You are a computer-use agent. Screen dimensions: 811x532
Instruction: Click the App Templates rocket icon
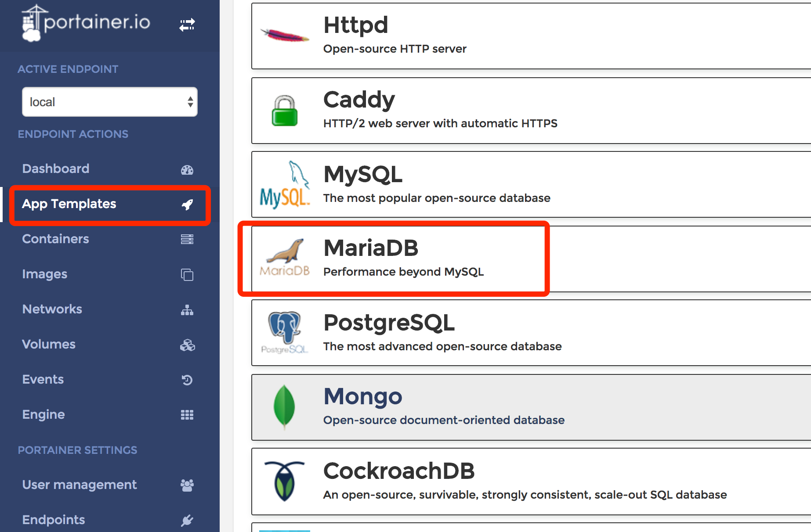[x=188, y=204]
